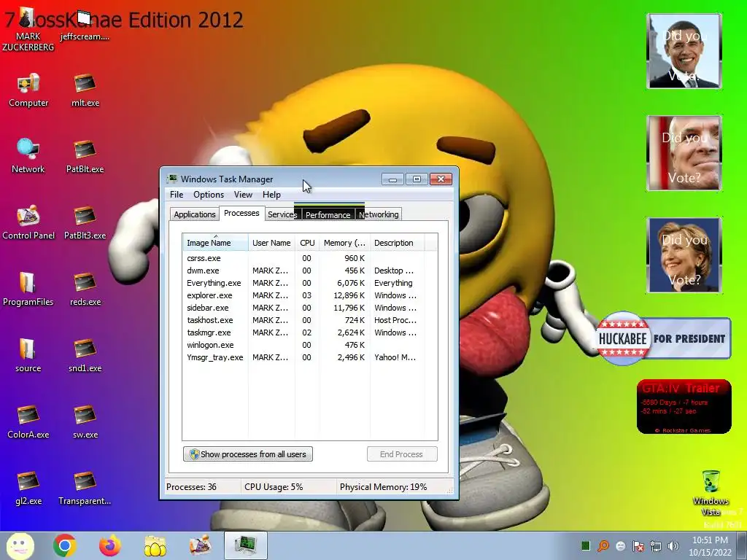
Task: Select the sw.exe desktop icon
Action: coord(85,422)
